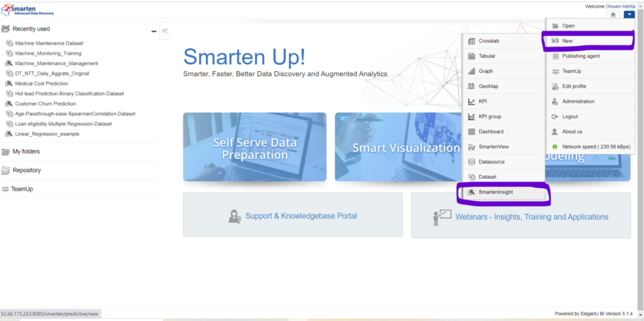Open DT_NTT_Daily_Aggrate_Original dataset
This screenshot has width=644, height=321.
point(52,74)
